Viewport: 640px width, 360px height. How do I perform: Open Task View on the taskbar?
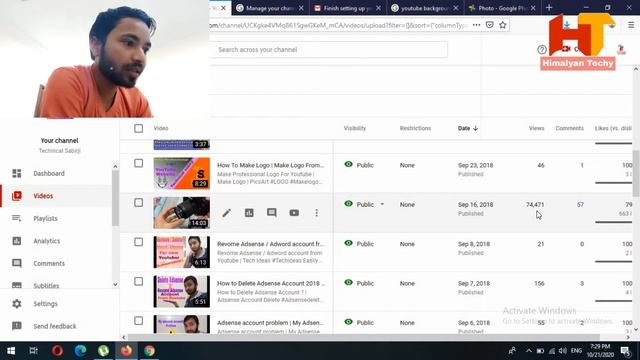[x=34, y=351]
